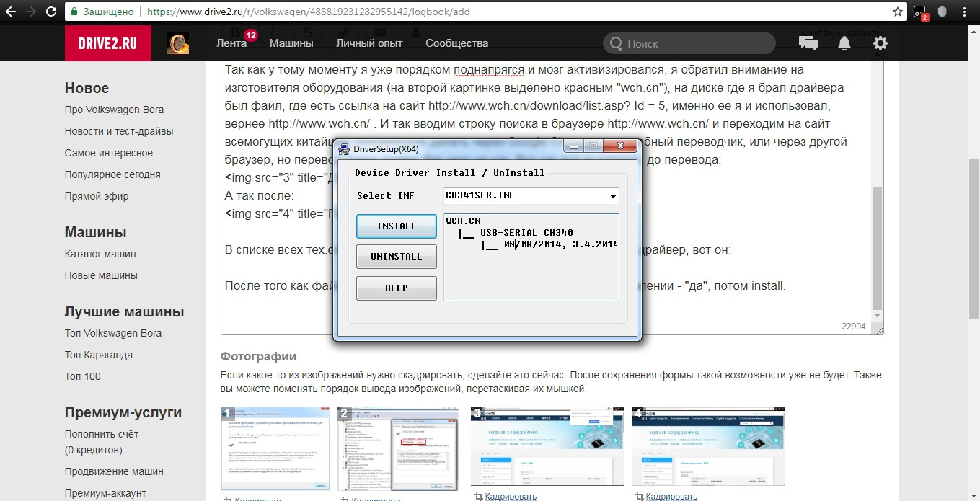This screenshot has width=980, height=501.
Task: Open Топ Volkswagen Bora link
Action: pos(113,333)
